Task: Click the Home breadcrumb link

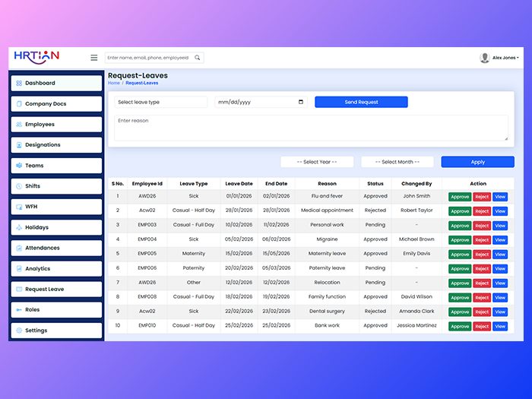Action: tap(114, 83)
